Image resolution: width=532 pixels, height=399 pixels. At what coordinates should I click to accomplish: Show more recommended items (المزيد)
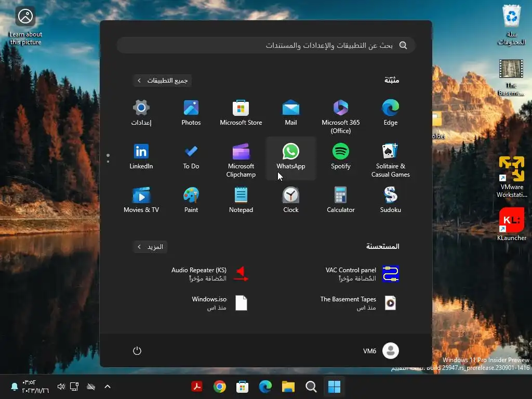150,247
